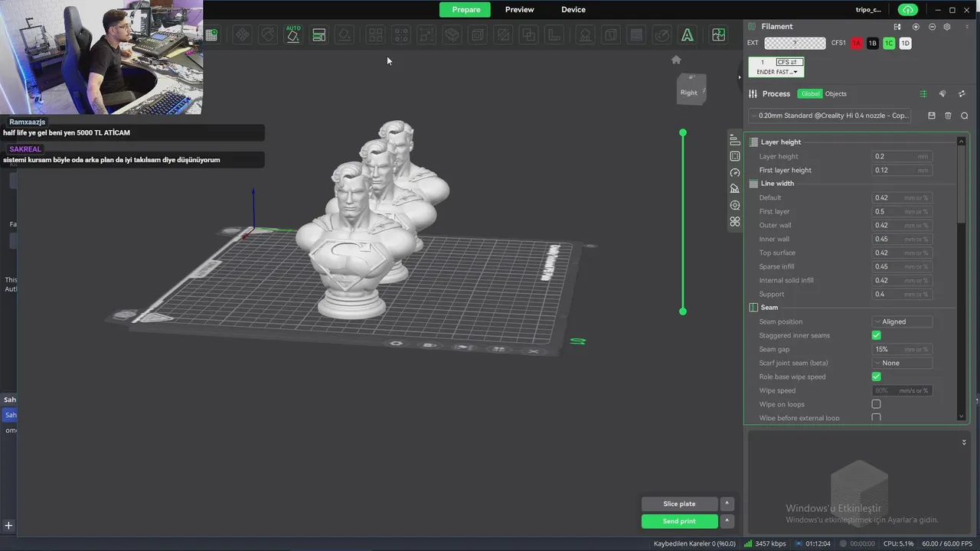Open the Scarf joint seam dropdown
980x551 pixels.
[x=902, y=363]
